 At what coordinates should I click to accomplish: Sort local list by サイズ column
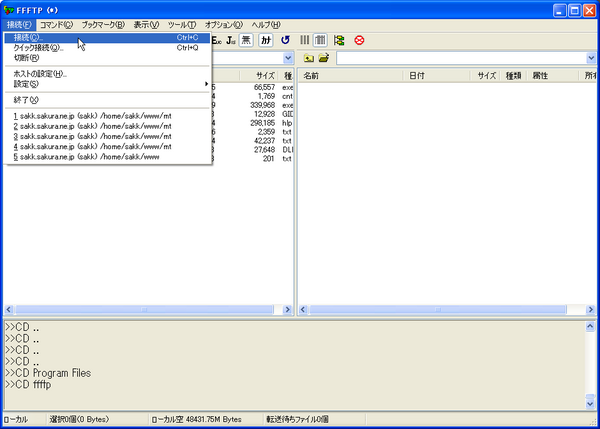point(259,76)
